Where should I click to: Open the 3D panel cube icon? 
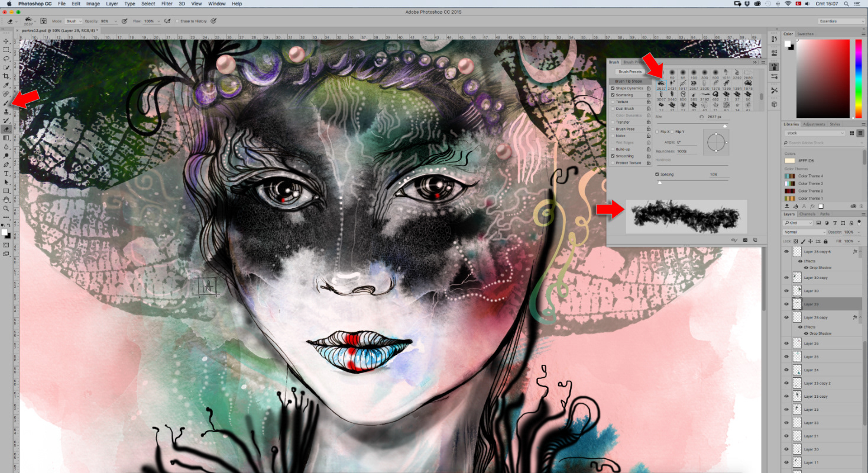click(x=775, y=105)
